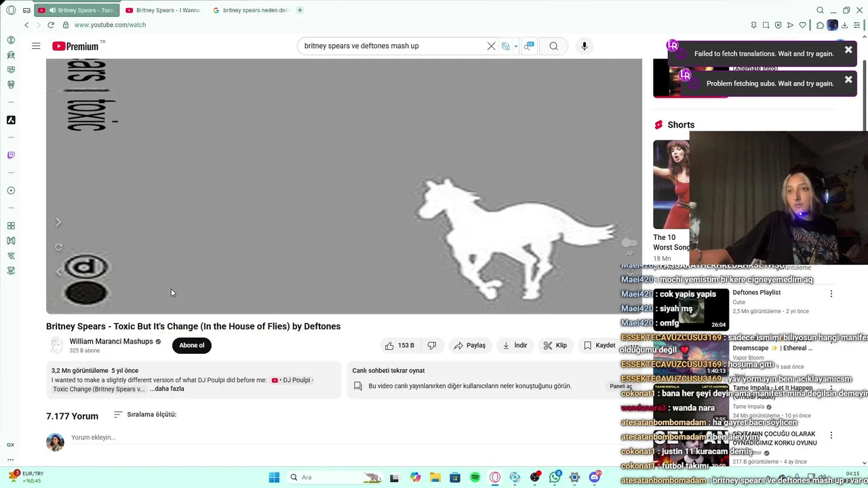
Task: Click the YouTube search magnifier button
Action: (553, 46)
